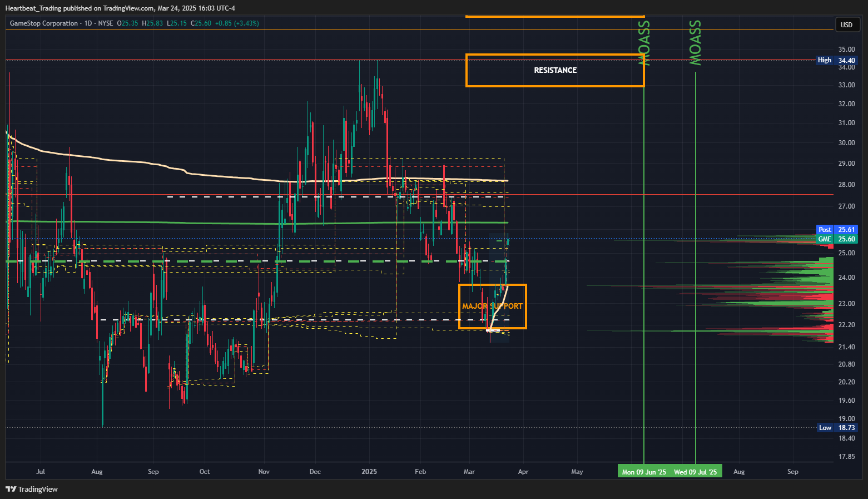This screenshot has width=868, height=499.
Task: Click the USD currency button
Action: (847, 24)
